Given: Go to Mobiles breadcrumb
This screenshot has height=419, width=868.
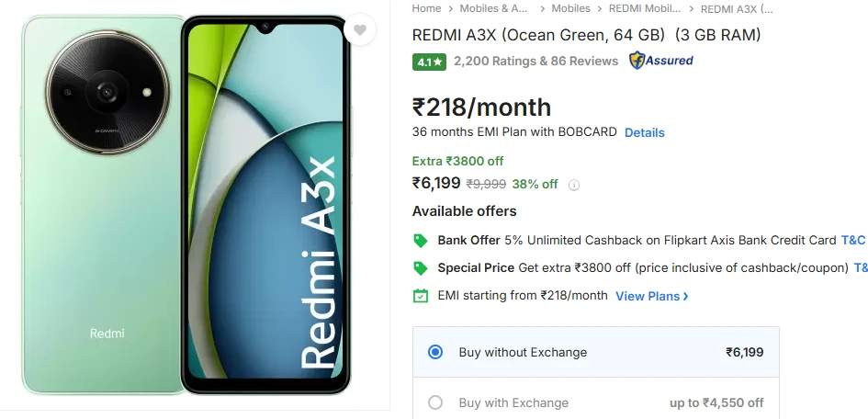Looking at the screenshot, I should (x=570, y=8).
